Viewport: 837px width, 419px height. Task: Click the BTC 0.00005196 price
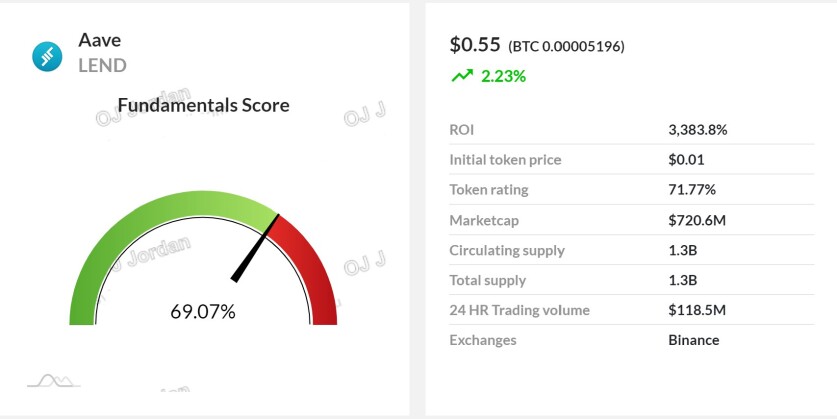coord(566,47)
